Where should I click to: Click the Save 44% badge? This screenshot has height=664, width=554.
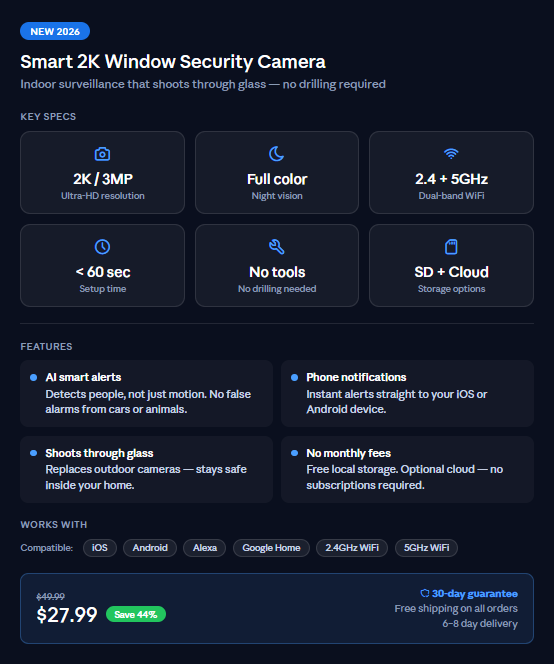tap(136, 614)
